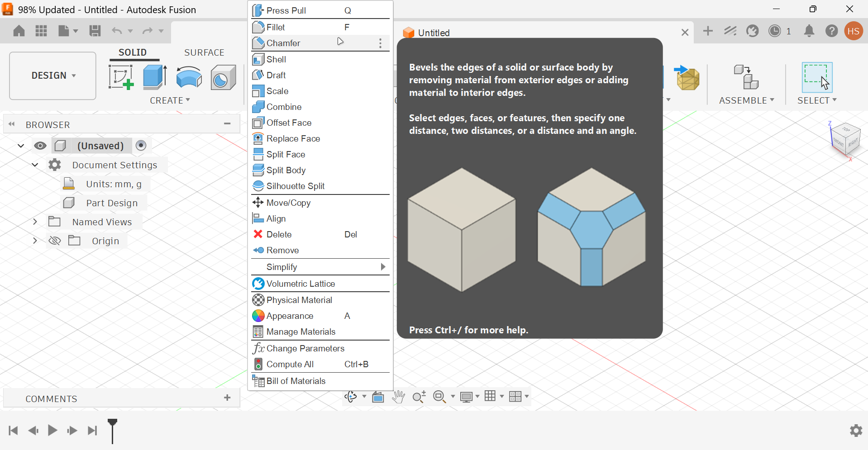Activate the Pan hand tool

pos(399,397)
